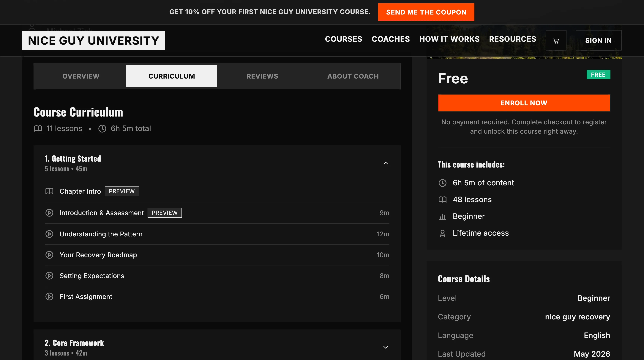Click the 2. Core Framework heading
This screenshot has height=360, width=644.
coord(74,343)
